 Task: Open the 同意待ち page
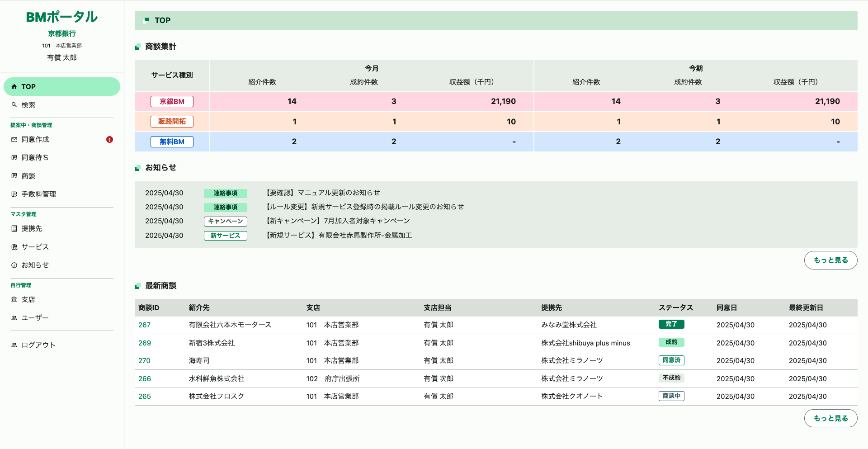[x=62, y=157]
